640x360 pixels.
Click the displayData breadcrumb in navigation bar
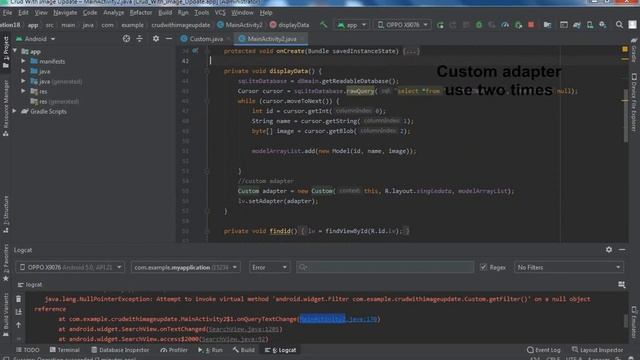(289, 25)
